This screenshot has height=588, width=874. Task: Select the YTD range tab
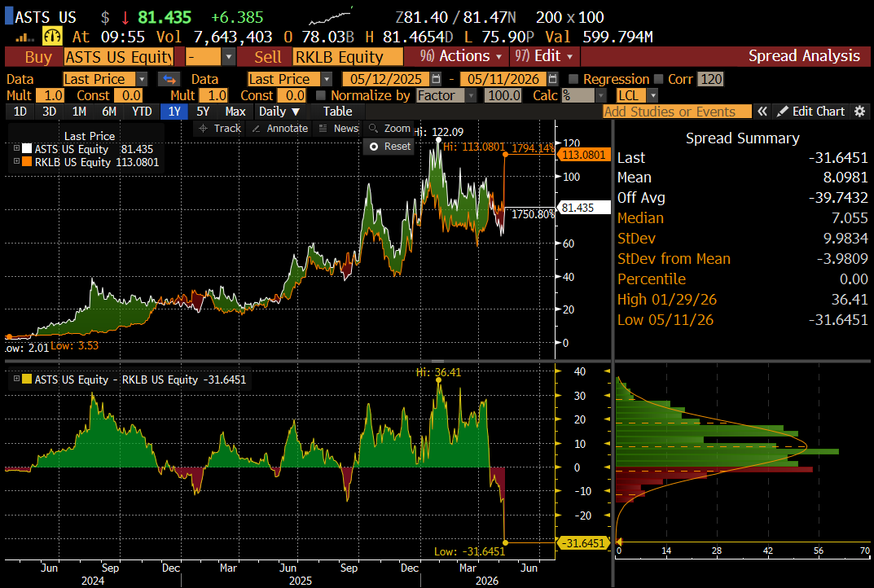[x=142, y=112]
